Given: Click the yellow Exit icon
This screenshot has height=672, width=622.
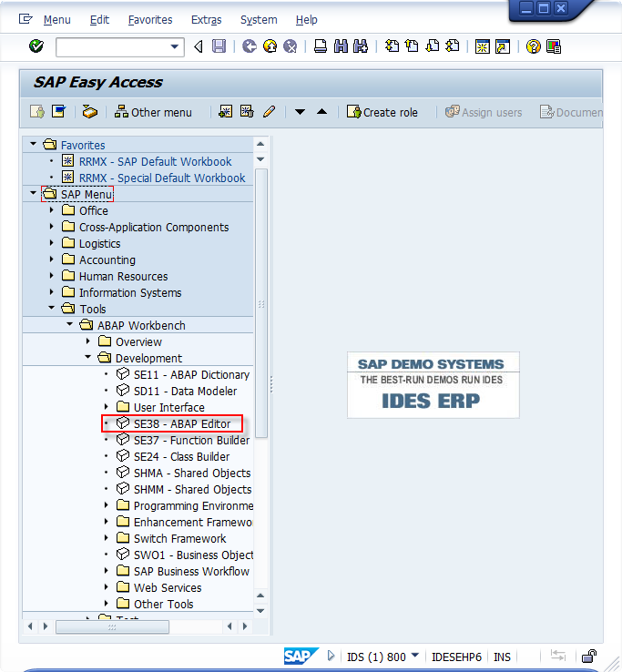Looking at the screenshot, I should (270, 46).
